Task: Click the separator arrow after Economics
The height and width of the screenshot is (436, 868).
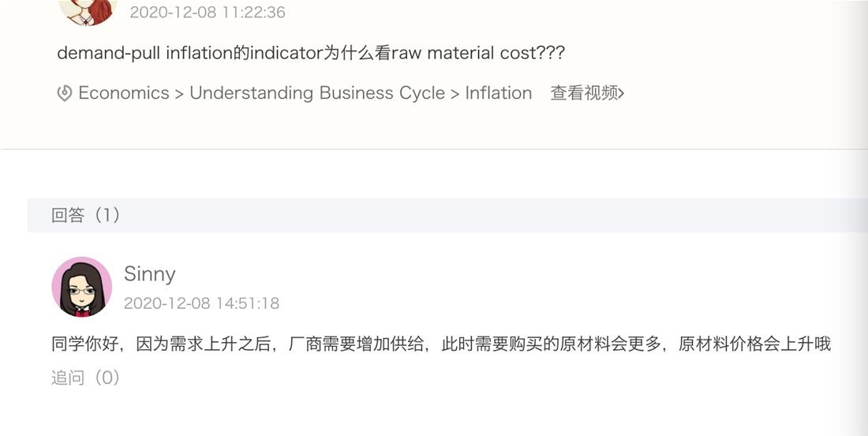Action: [179, 94]
